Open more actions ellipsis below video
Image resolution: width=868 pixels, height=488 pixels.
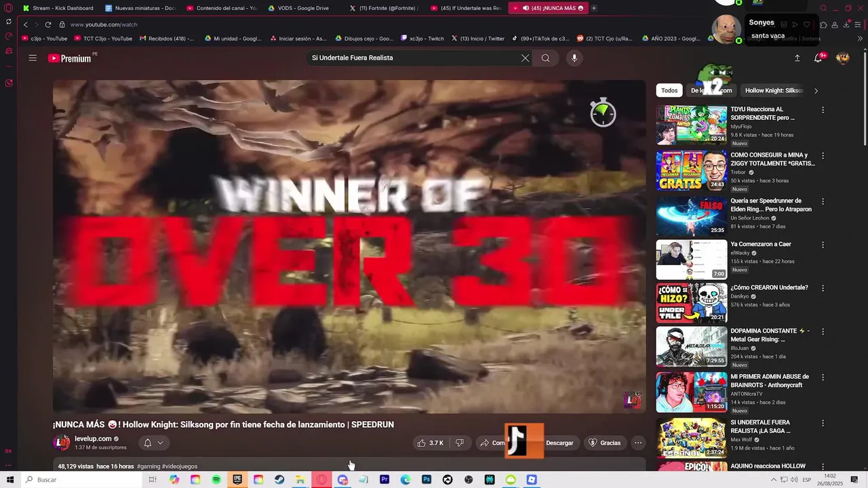638,443
